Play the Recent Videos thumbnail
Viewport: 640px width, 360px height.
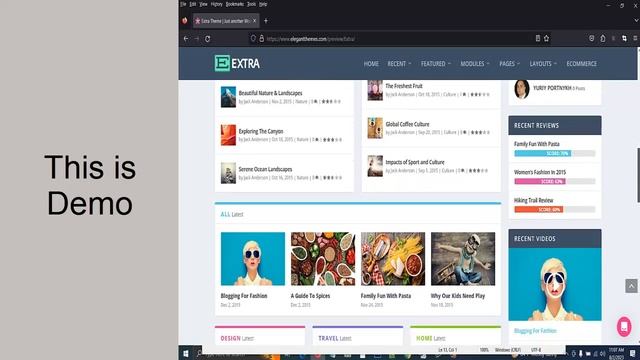555,284
